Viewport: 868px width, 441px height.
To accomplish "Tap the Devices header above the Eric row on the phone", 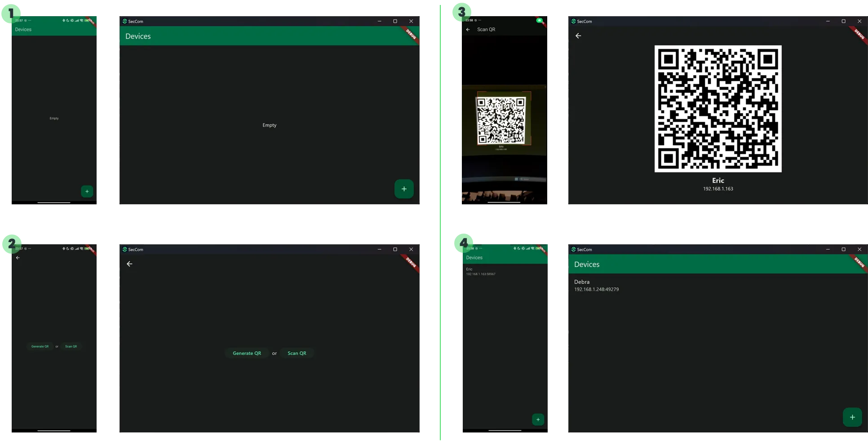I will (x=474, y=258).
